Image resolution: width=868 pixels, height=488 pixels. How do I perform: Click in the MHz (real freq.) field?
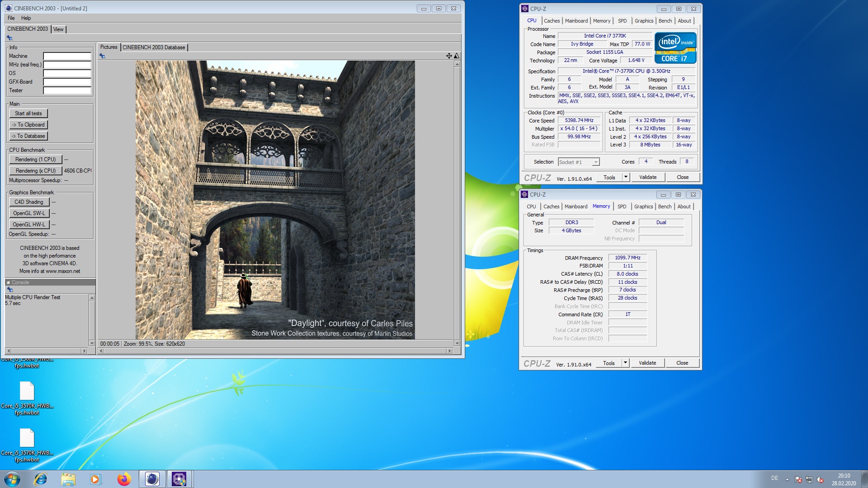(67, 65)
